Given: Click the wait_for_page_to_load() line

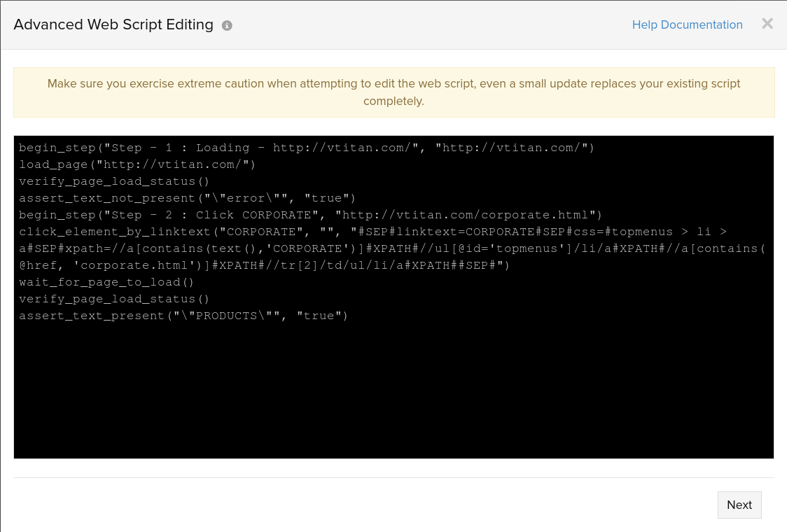Looking at the screenshot, I should click(106, 282).
